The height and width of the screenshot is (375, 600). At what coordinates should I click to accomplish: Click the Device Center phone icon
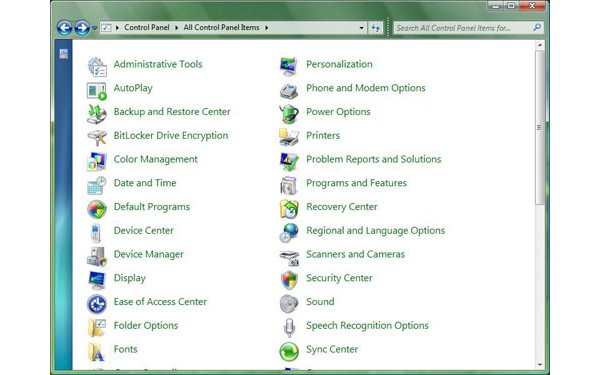[x=96, y=233]
